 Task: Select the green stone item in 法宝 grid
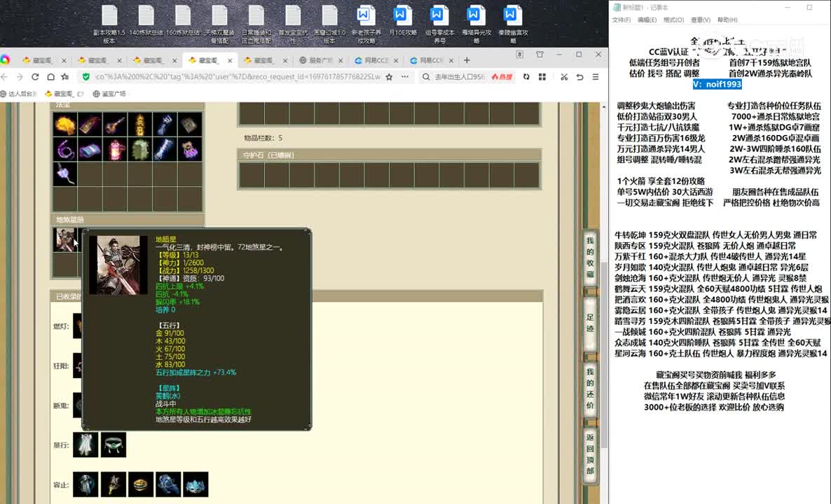pyautogui.click(x=140, y=150)
